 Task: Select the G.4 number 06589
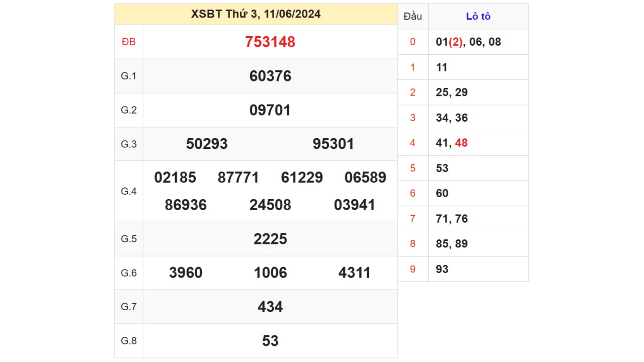pos(365,177)
